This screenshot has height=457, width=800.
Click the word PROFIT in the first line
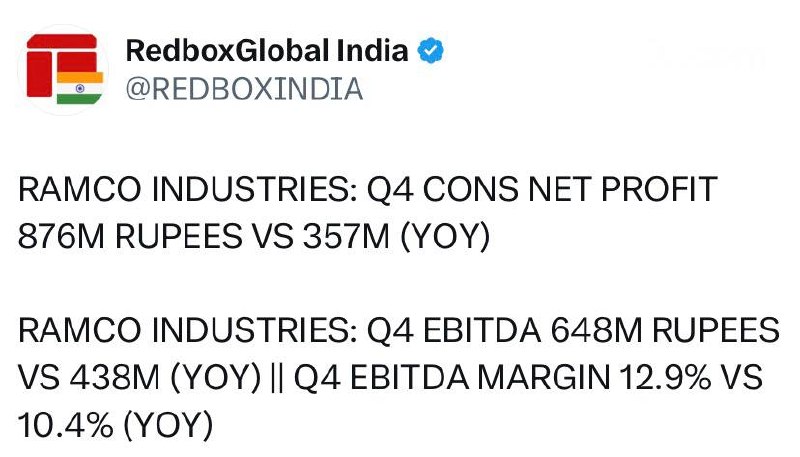(x=659, y=189)
